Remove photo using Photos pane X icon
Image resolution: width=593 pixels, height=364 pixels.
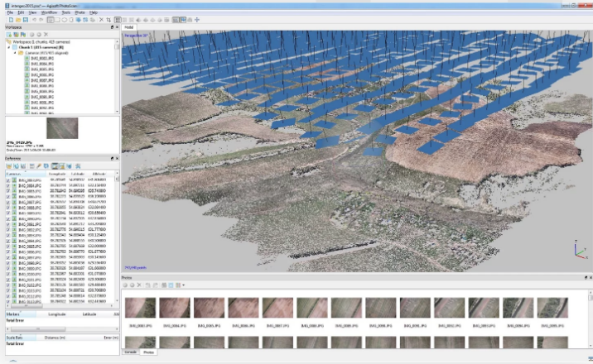[x=139, y=285]
